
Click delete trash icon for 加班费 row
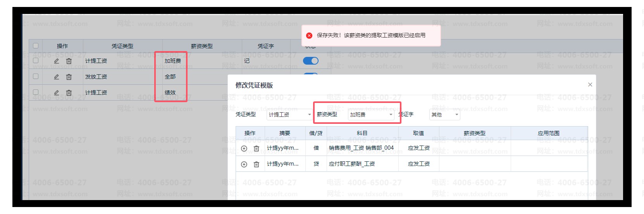(69, 61)
